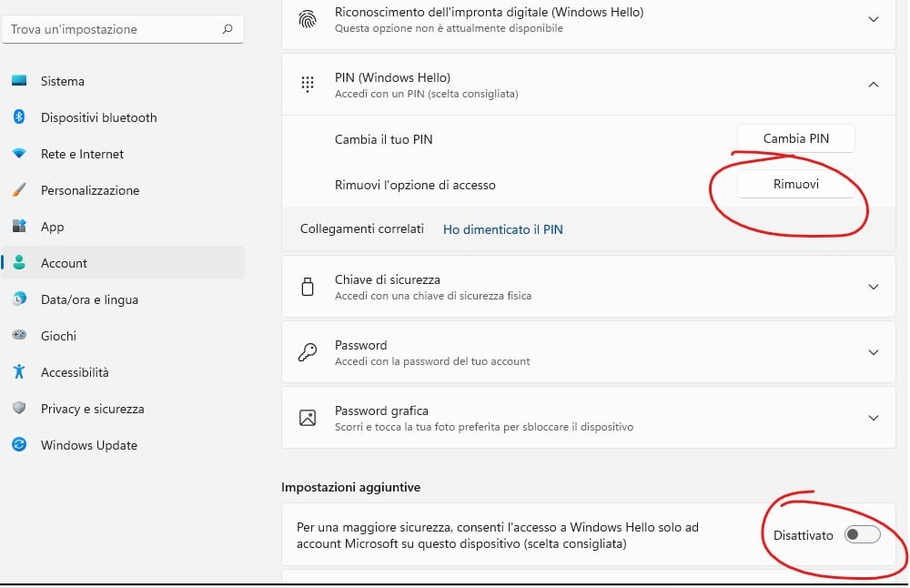Click the Data/ora e lingua clock icon
The width and height of the screenshot is (910, 588).
pos(19,299)
